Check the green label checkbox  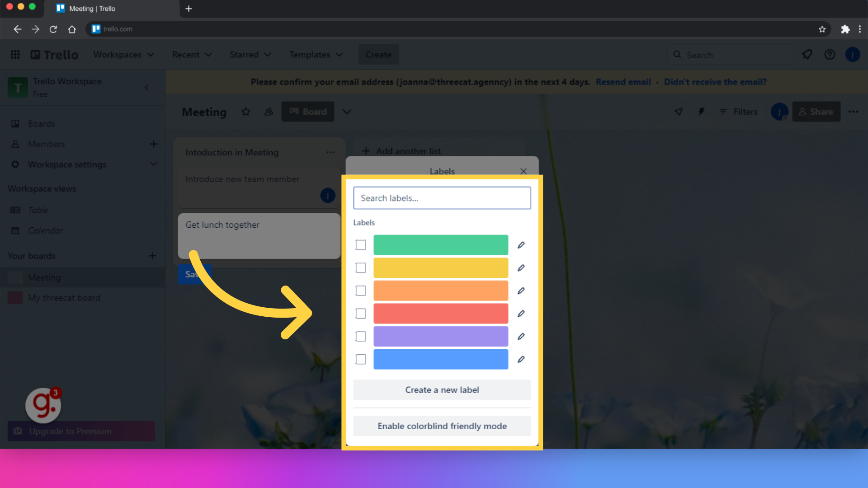point(361,245)
